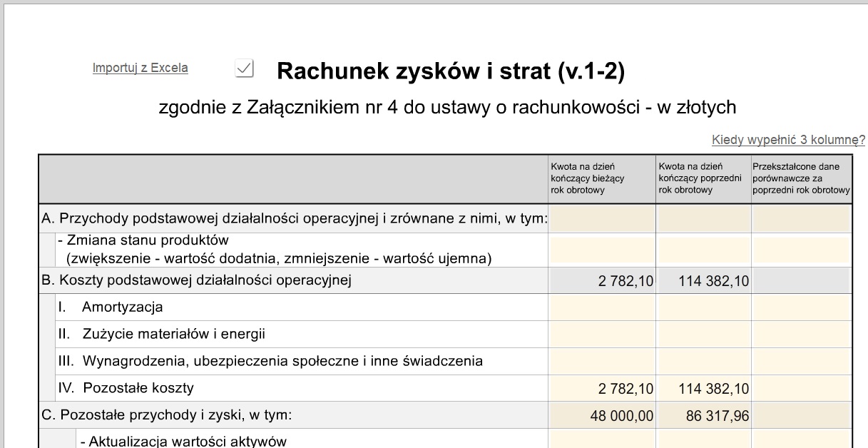Select the Przekształcone dane porównawcze column header
The image size is (868, 448).
point(802,178)
